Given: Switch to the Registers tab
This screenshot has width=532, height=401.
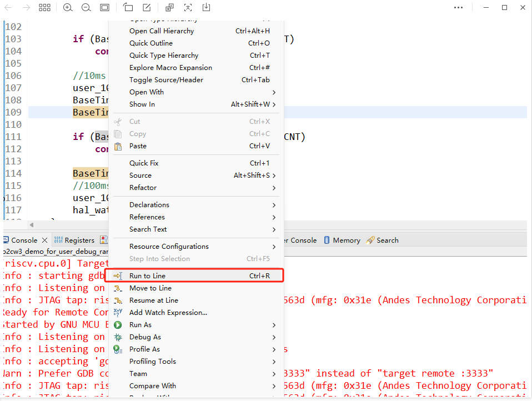Looking at the screenshot, I should click(74, 240).
